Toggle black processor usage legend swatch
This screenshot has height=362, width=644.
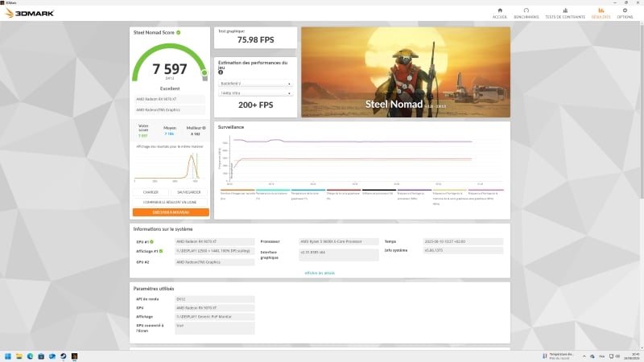378,190
